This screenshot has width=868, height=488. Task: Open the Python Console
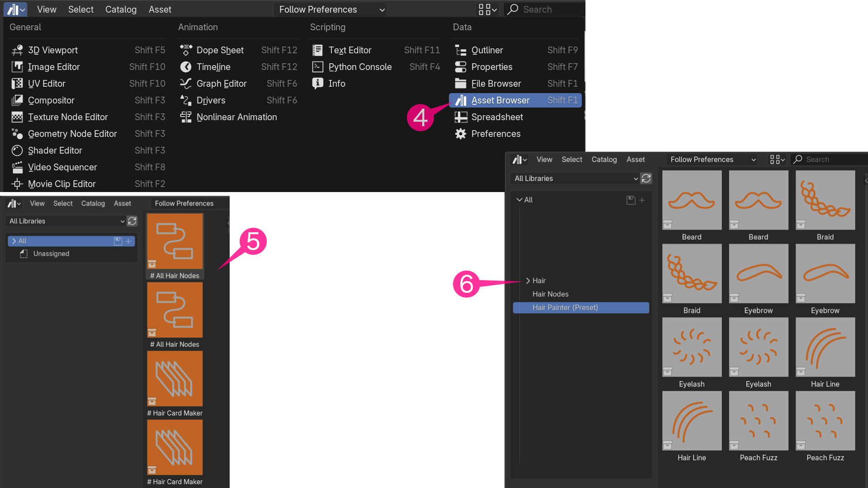(x=376, y=67)
